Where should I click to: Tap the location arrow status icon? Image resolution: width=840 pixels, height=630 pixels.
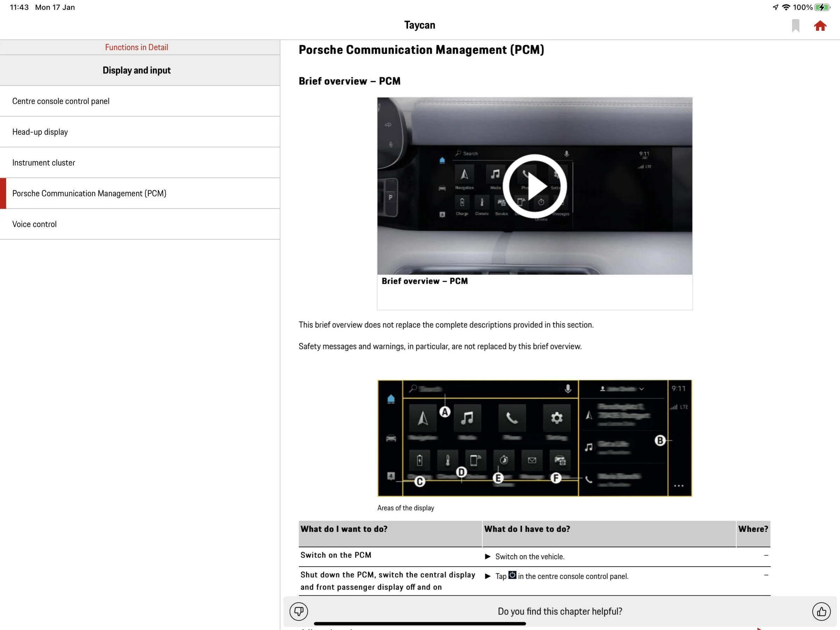pyautogui.click(x=776, y=7)
